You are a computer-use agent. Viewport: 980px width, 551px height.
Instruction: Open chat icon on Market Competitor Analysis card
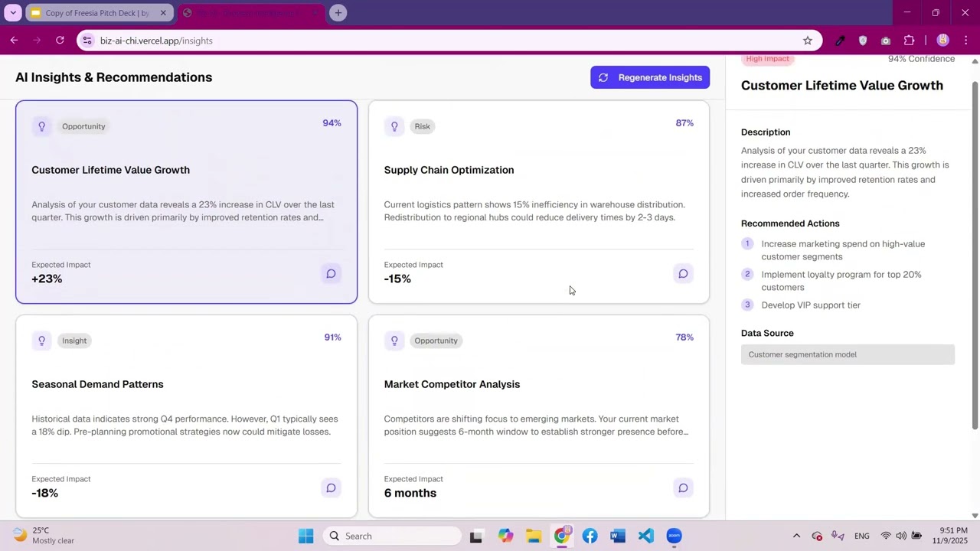tap(683, 487)
